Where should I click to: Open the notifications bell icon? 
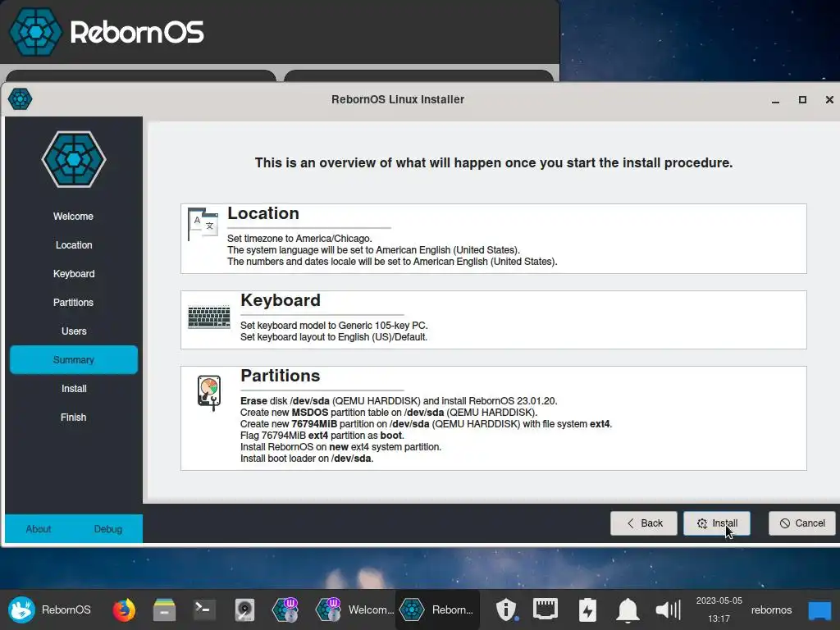[x=628, y=609]
